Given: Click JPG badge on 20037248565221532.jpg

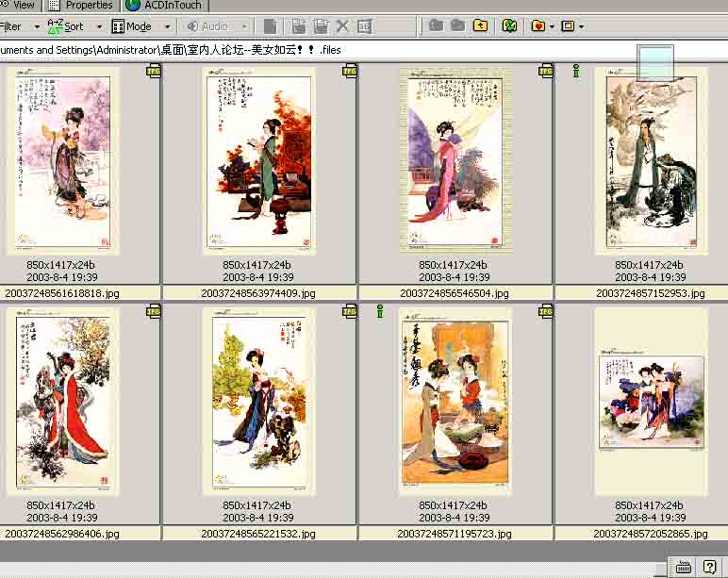Looking at the screenshot, I should pyautogui.click(x=350, y=311).
